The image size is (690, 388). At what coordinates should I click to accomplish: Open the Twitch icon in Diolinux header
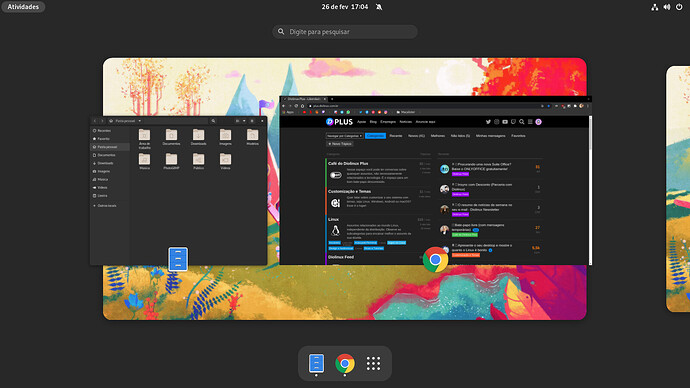click(513, 122)
